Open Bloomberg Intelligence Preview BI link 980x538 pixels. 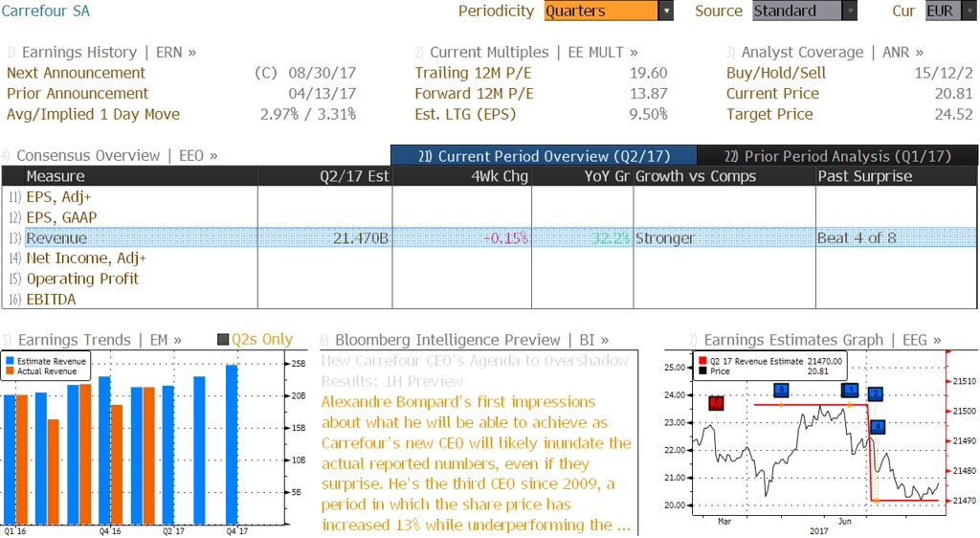(x=464, y=340)
